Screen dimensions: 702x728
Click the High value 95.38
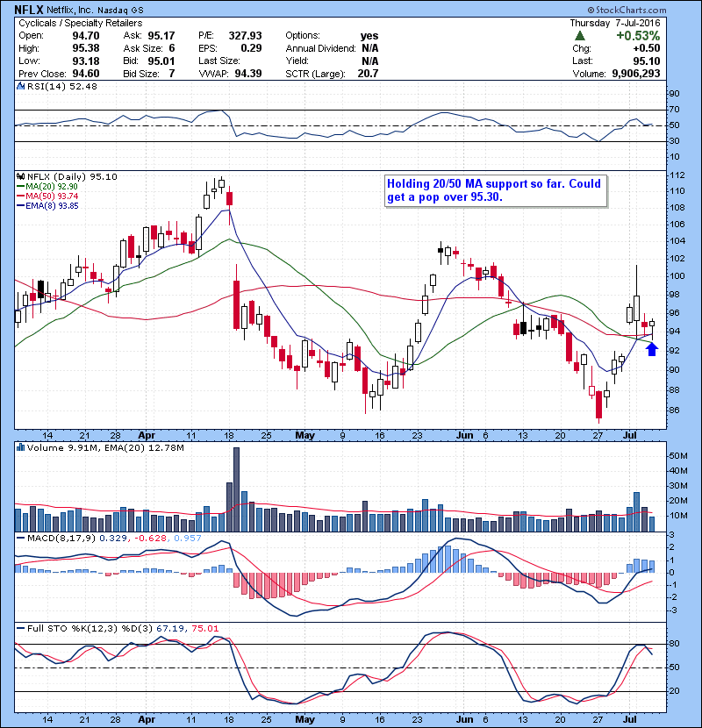[85, 48]
